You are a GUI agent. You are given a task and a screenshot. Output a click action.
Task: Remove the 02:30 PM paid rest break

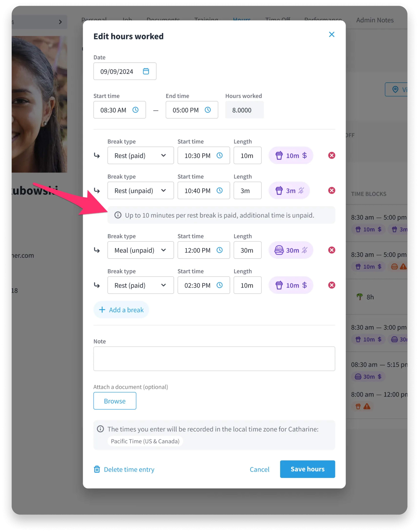[332, 285]
